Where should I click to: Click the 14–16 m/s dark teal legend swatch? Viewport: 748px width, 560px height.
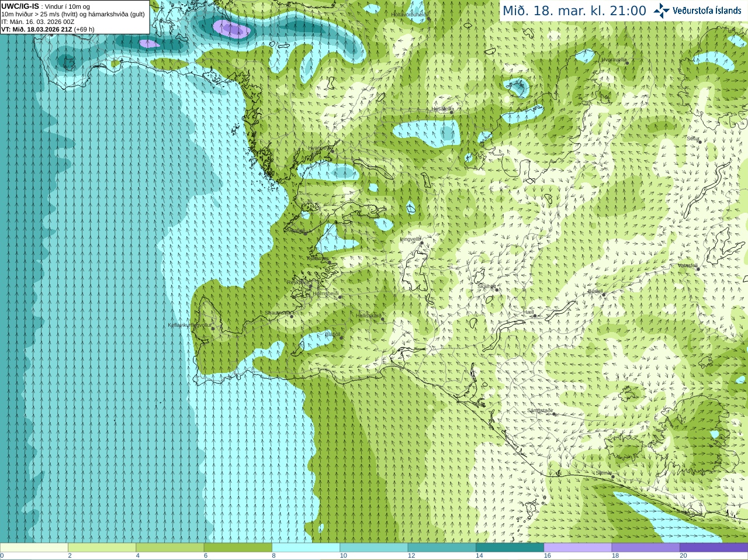510,548
